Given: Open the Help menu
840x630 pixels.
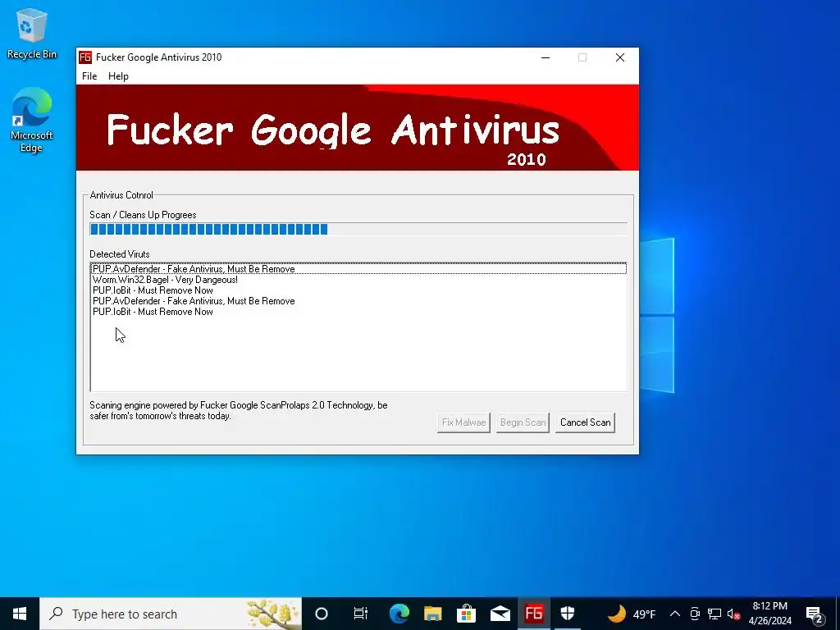Looking at the screenshot, I should coord(118,76).
